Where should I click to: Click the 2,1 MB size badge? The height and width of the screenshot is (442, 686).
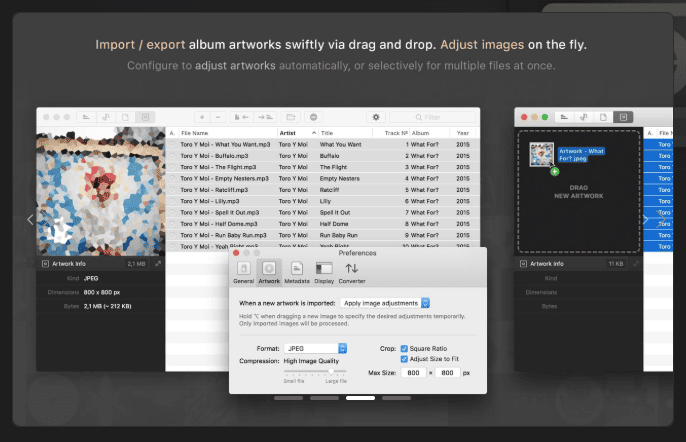click(x=136, y=263)
